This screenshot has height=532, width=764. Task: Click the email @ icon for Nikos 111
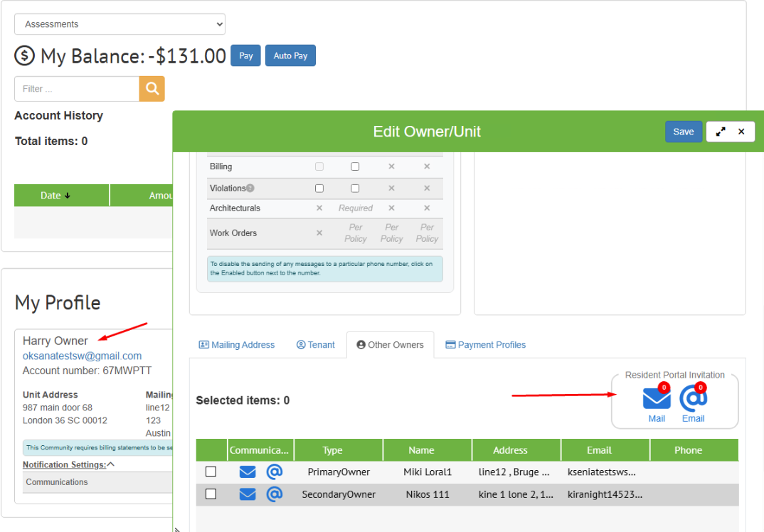tap(275, 494)
